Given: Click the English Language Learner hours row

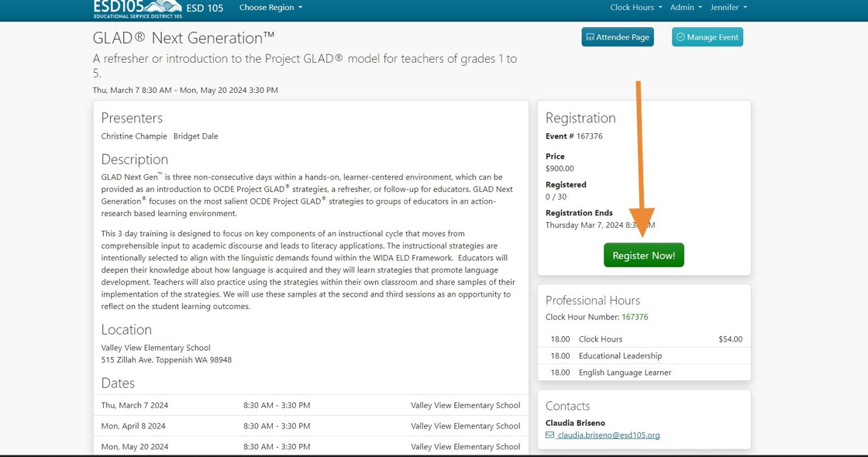Looking at the screenshot, I should point(644,373).
